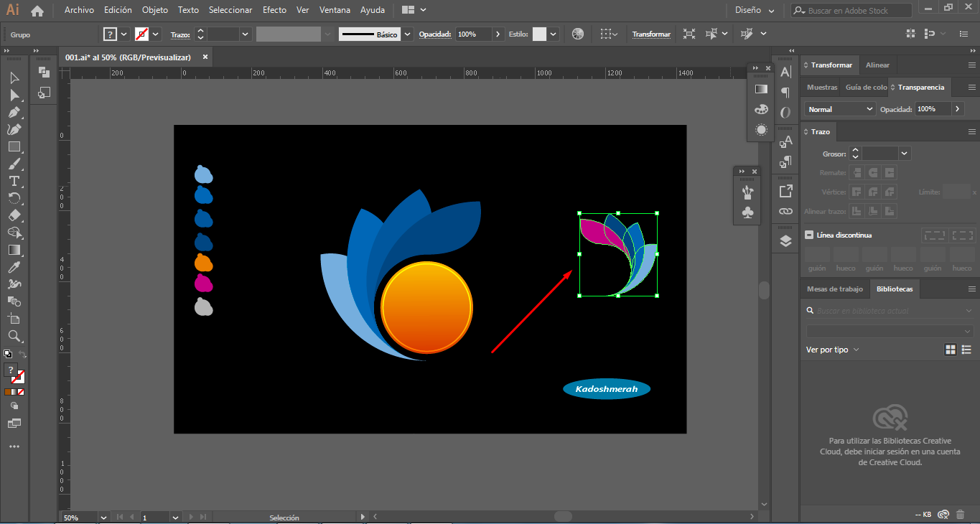
Task: Open the Appearance sun icon panel
Action: point(761,130)
